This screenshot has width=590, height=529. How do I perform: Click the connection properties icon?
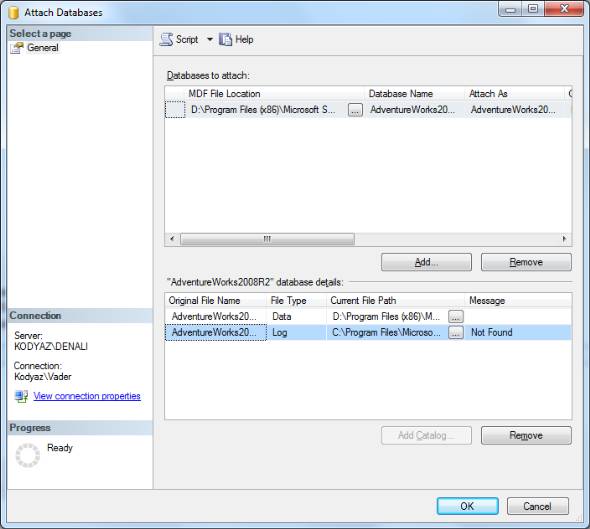[21, 396]
